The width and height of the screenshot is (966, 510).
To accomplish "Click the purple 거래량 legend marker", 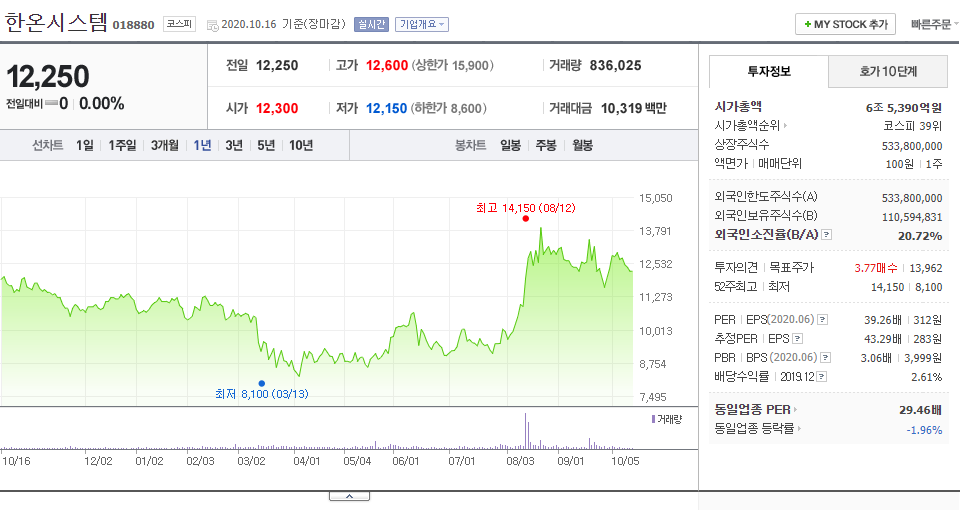I will tap(653, 419).
